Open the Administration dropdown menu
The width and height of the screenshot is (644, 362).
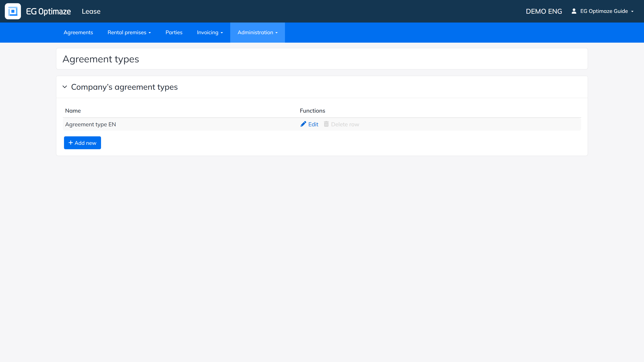[258, 32]
